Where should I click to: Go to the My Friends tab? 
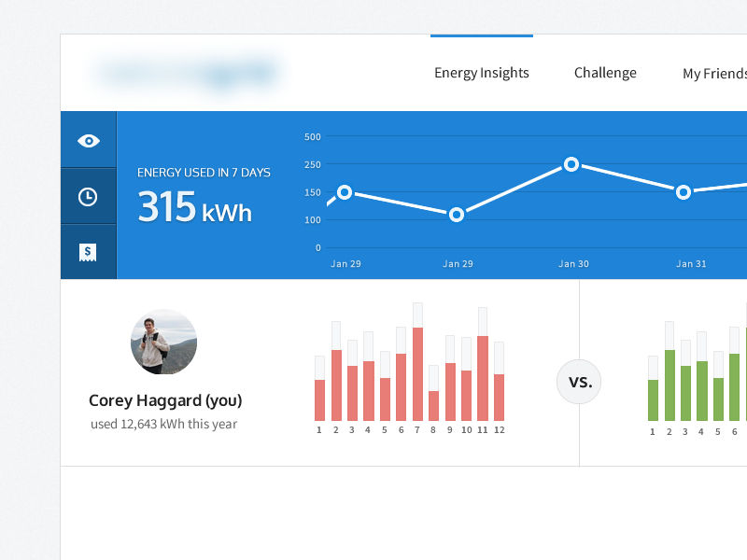[714, 74]
